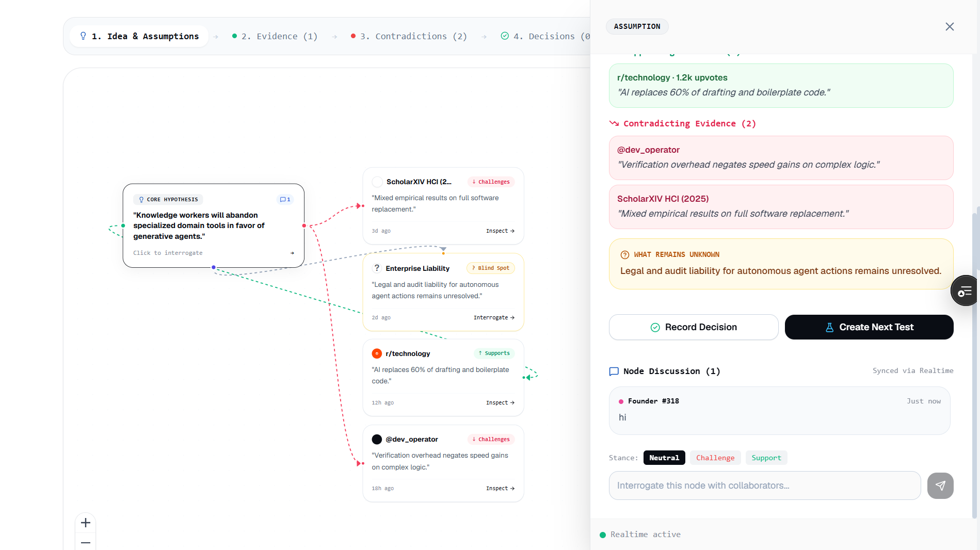
Task: Switch to the Evidence (1) tab
Action: pos(275,36)
